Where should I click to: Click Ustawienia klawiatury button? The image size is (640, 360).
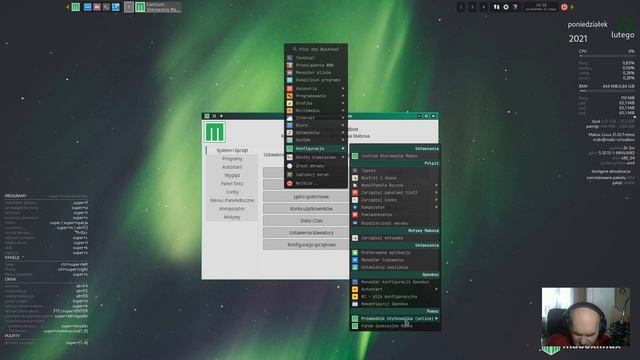pos(306,233)
